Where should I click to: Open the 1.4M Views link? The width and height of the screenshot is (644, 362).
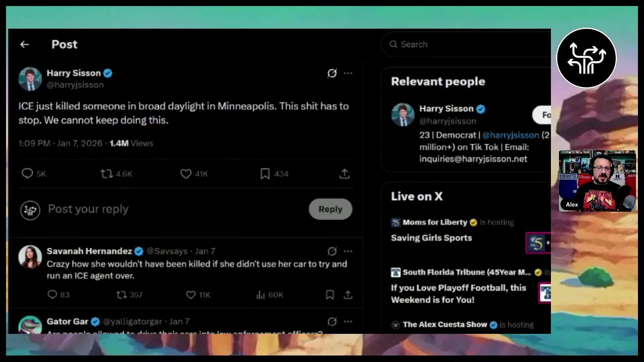coord(131,143)
